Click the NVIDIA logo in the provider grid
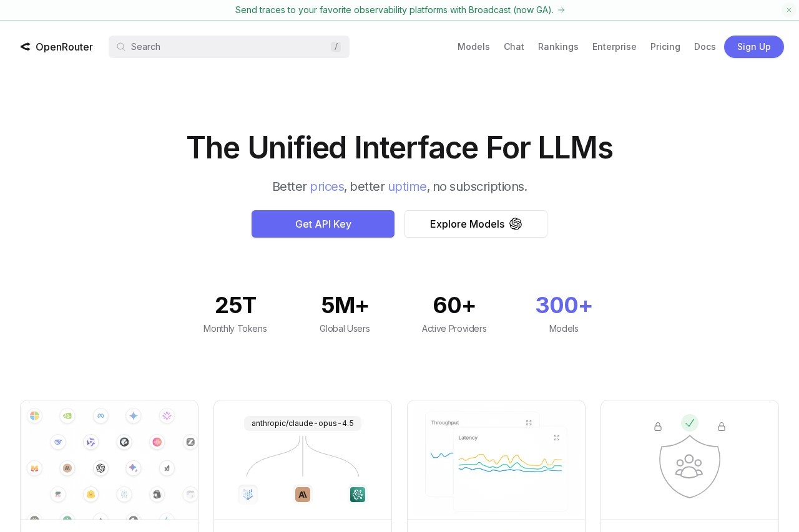 click(x=67, y=416)
